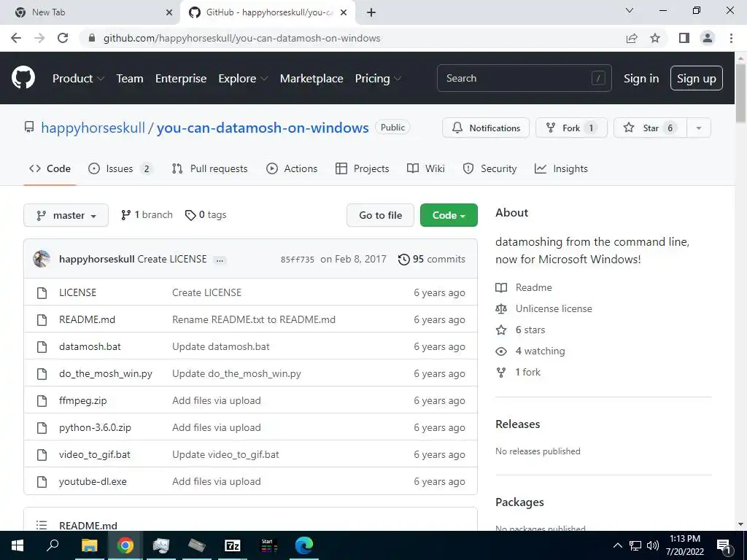Click the GitHub octocat logo

click(x=23, y=78)
